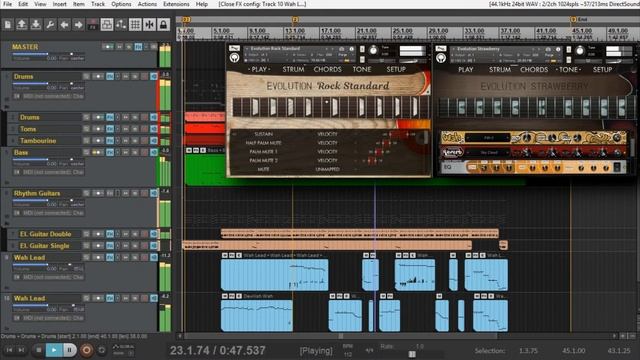Click the Open Project upload-arrow icon

tap(22, 25)
